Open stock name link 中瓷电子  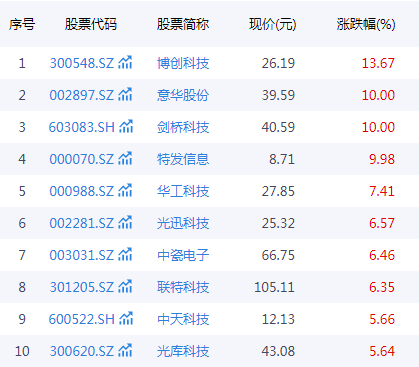(x=183, y=255)
